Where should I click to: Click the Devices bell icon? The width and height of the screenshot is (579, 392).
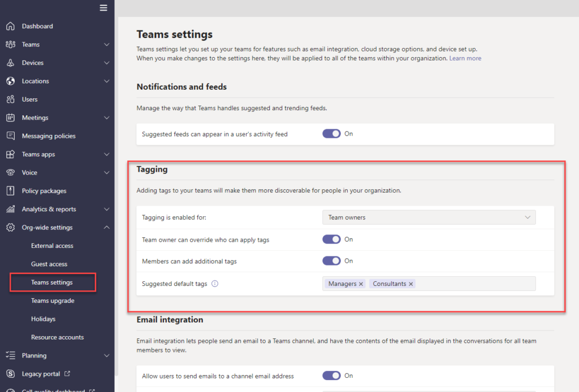(10, 63)
